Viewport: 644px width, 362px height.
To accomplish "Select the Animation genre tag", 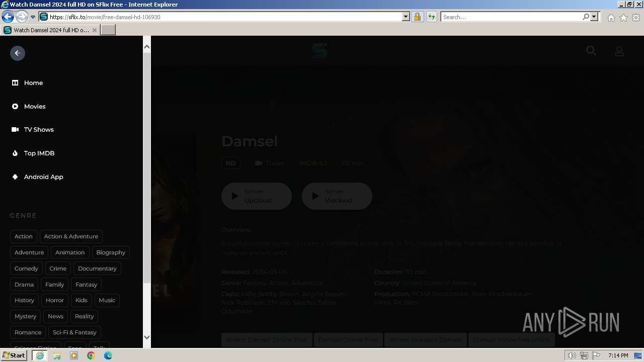I will [70, 252].
